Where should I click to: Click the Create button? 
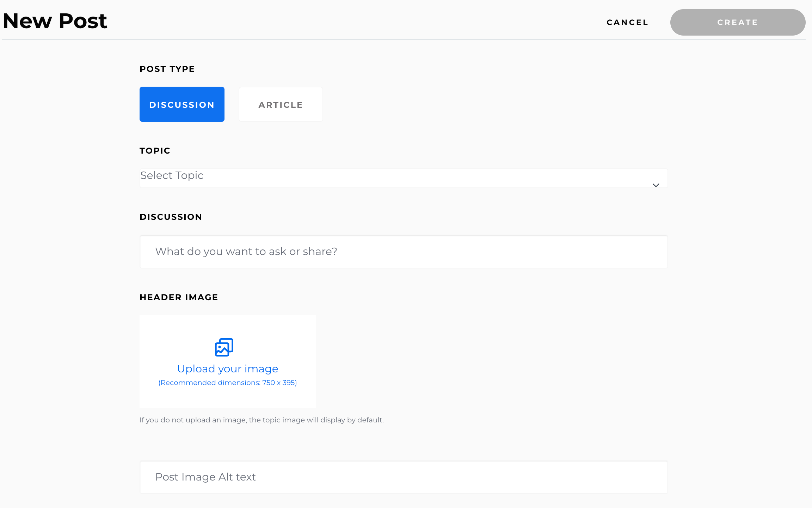pos(738,22)
